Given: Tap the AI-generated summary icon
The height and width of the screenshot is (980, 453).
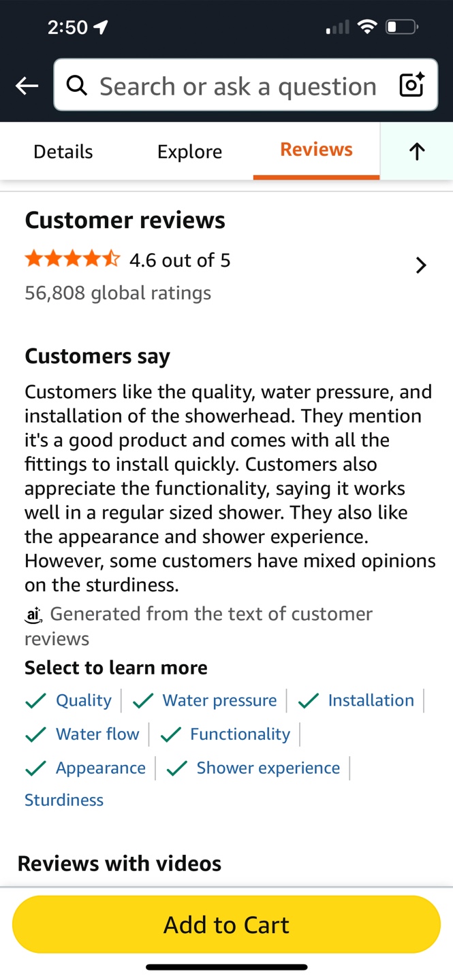Looking at the screenshot, I should [33, 615].
